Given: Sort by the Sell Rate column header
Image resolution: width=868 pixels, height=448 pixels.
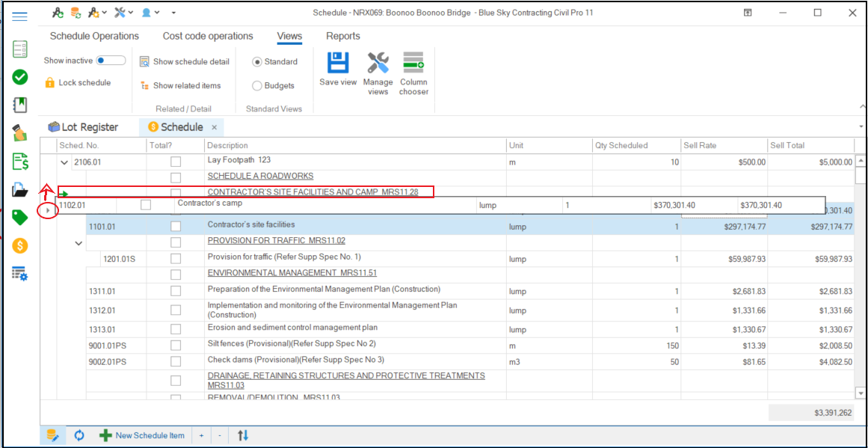Looking at the screenshot, I should (724, 146).
